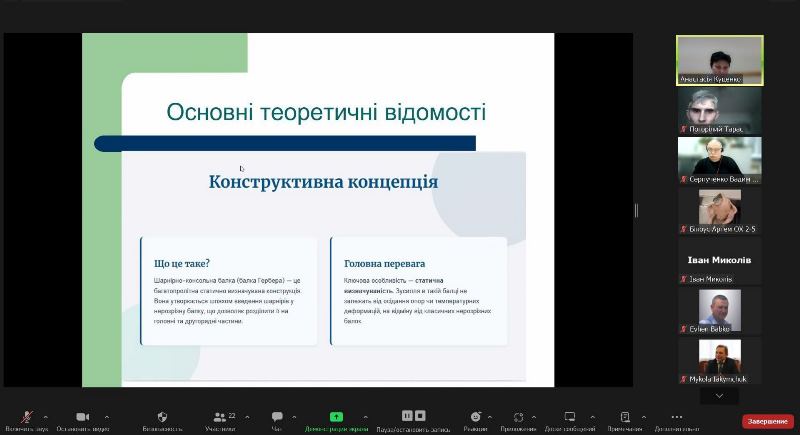
Task: Expand video options arrow beside camera
Action: [107, 417]
